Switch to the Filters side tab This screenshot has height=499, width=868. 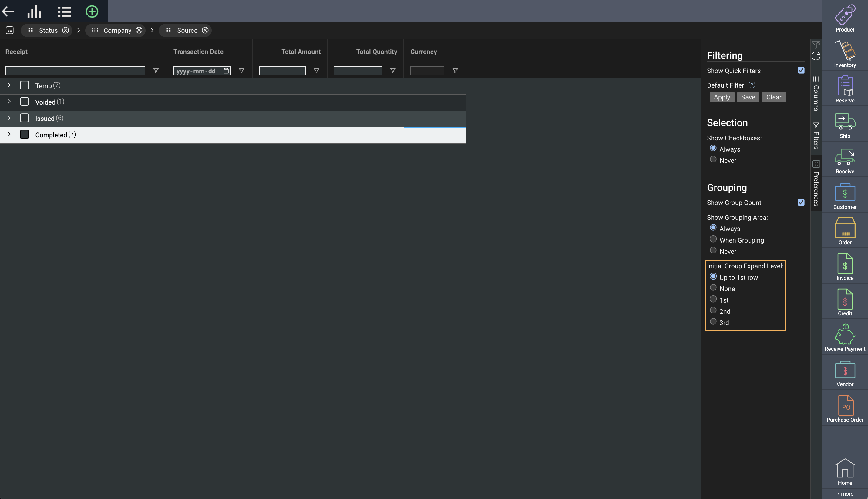click(816, 136)
